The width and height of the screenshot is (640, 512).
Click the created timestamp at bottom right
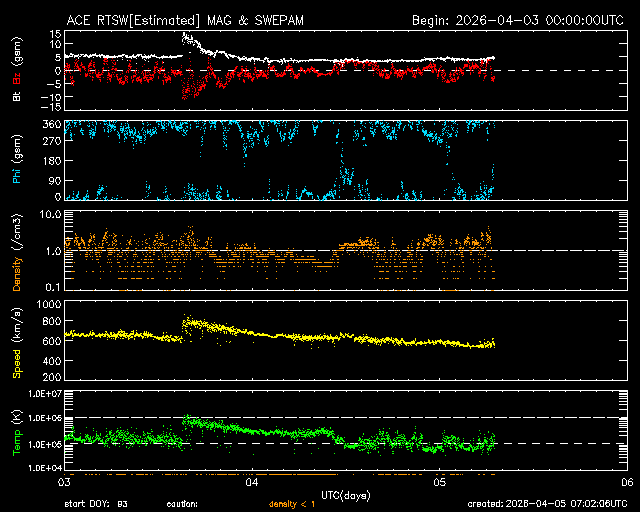pyautogui.click(x=546, y=504)
